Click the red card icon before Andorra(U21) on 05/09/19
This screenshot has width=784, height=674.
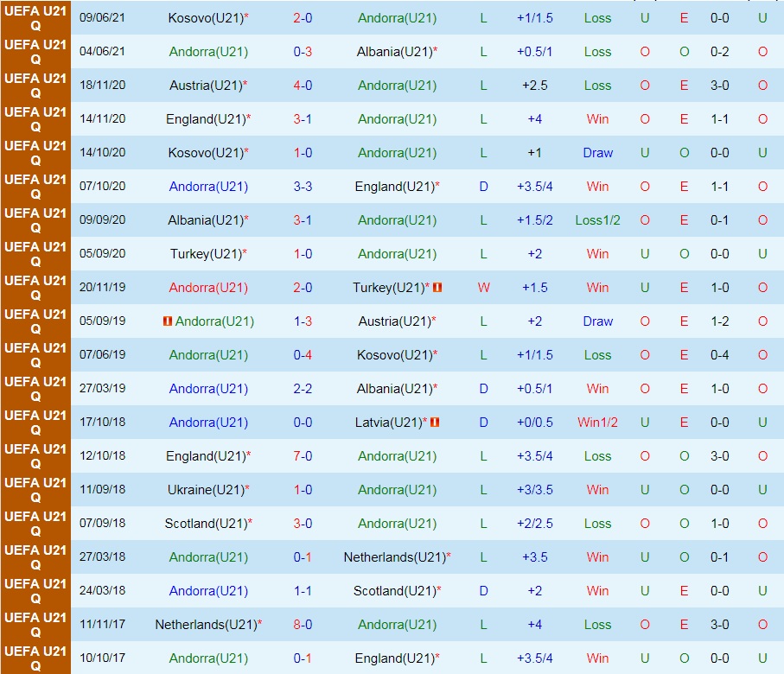[167, 321]
